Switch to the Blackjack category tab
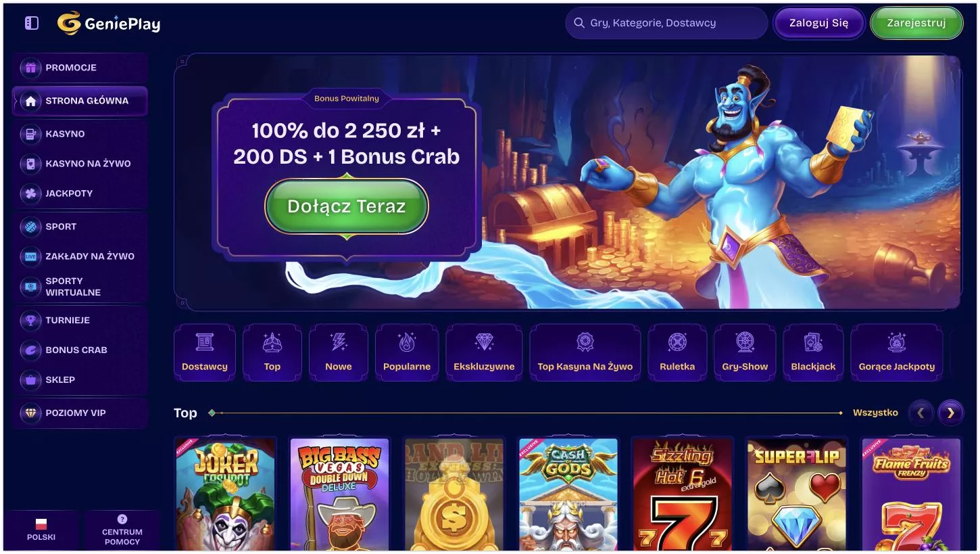This screenshot has width=980, height=554. [x=813, y=352]
